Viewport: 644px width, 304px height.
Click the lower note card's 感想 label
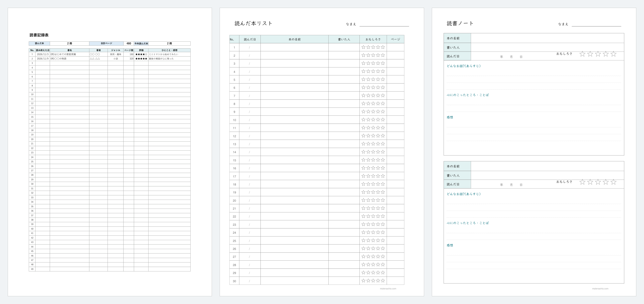tap(450, 245)
